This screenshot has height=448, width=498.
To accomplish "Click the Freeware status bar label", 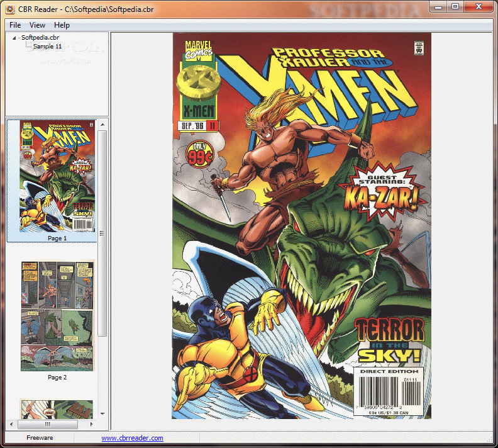I will (40, 437).
